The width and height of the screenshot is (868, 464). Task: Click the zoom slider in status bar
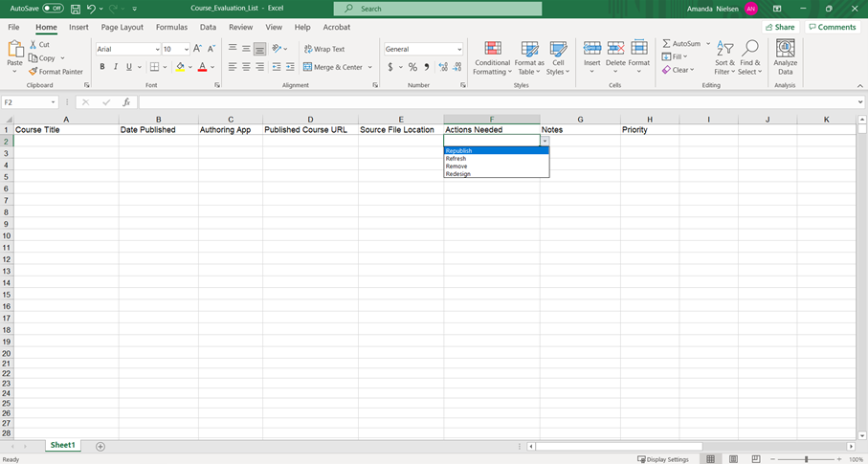(806, 459)
